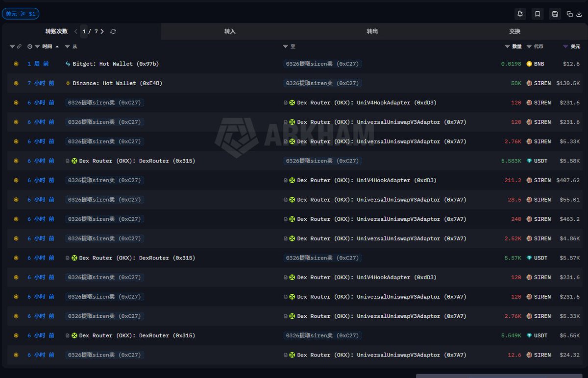Remove the 美元 ≥ $1 filter chip
588x378 pixels.
(21, 14)
